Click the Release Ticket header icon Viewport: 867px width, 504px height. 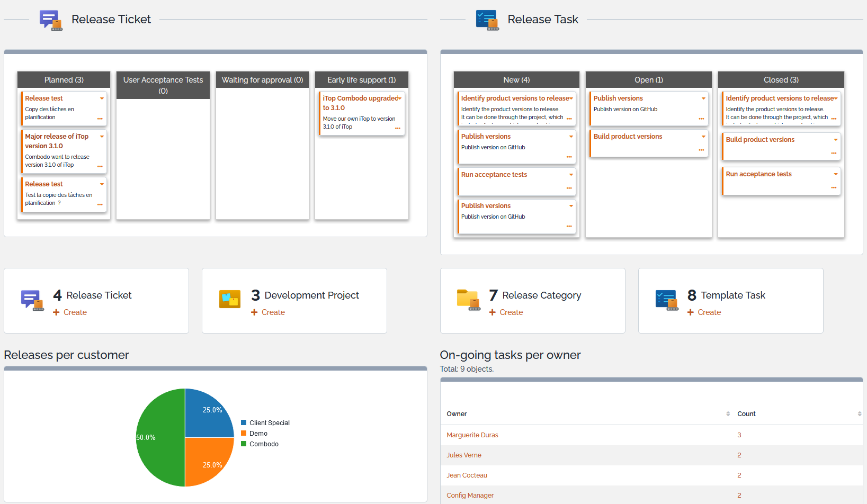50,20
